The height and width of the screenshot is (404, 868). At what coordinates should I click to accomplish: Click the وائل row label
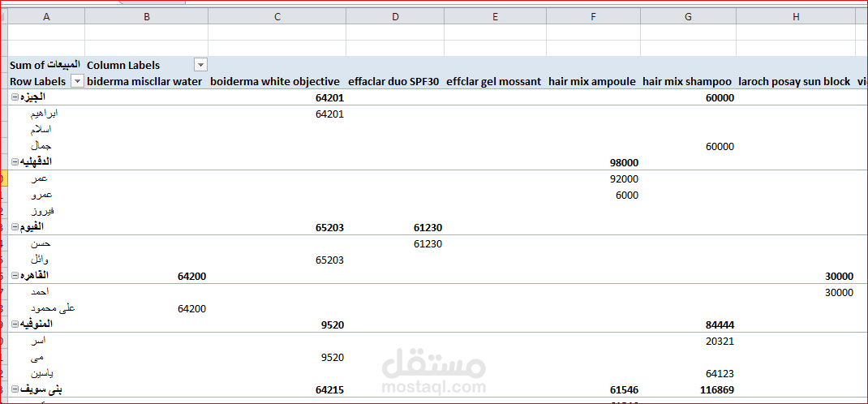point(40,260)
